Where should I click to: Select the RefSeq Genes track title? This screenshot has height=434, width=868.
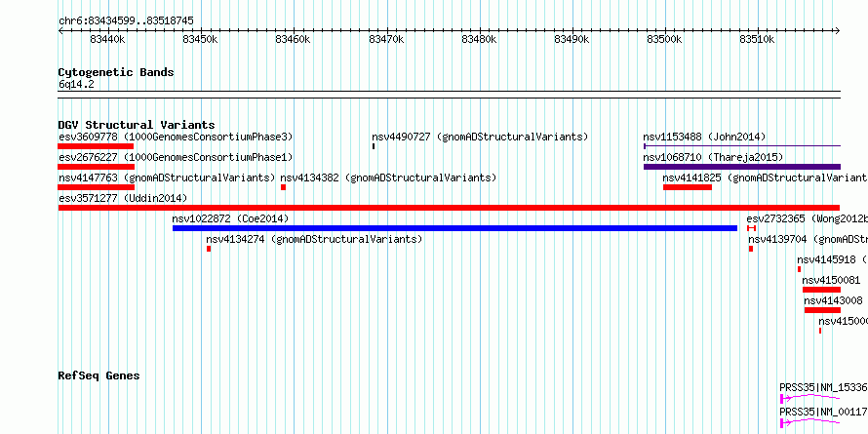click(99, 375)
